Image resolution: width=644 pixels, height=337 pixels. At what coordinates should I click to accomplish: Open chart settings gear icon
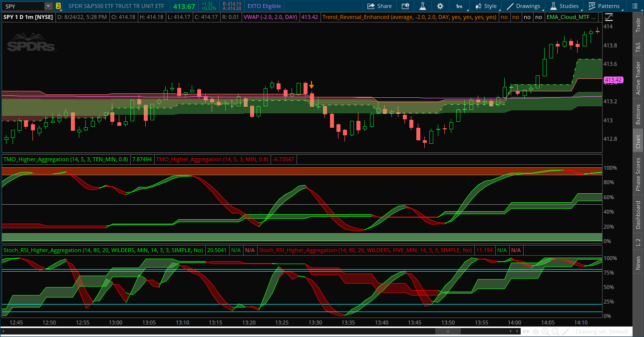(440, 6)
